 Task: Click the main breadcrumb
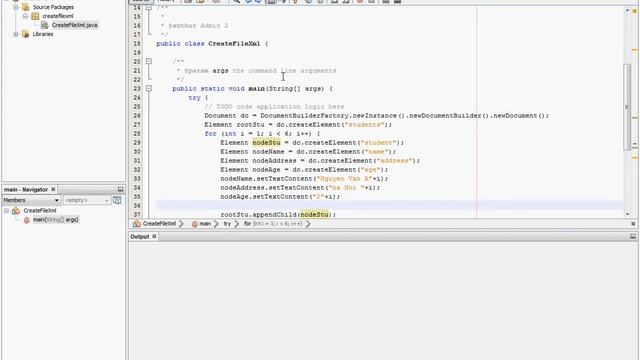[x=205, y=224]
